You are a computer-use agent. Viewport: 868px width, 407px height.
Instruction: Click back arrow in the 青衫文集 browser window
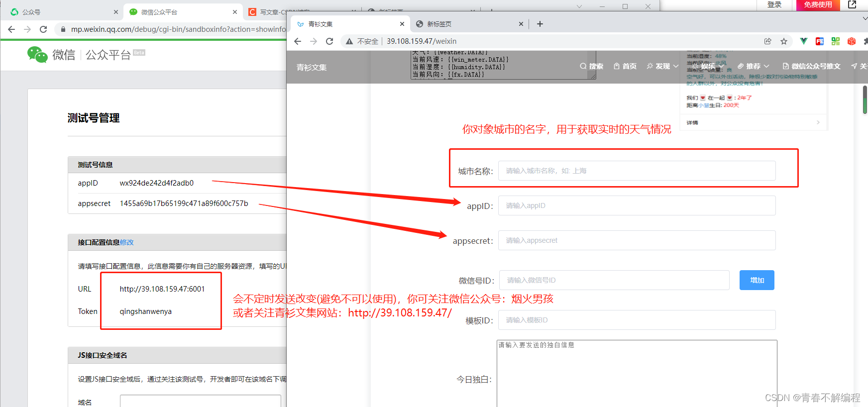click(298, 41)
